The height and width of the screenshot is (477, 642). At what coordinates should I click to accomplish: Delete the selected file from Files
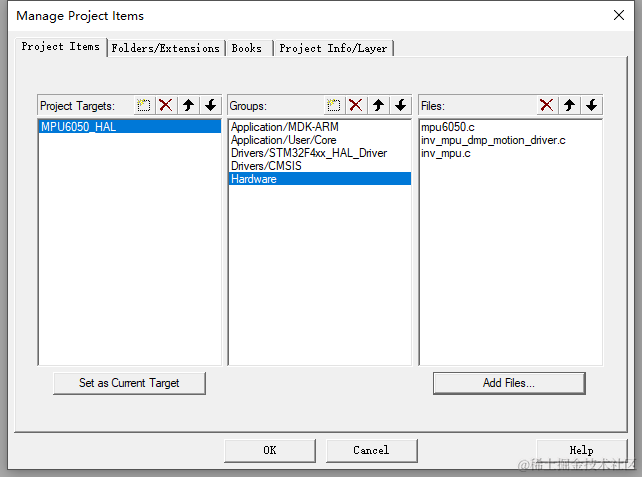pos(547,106)
